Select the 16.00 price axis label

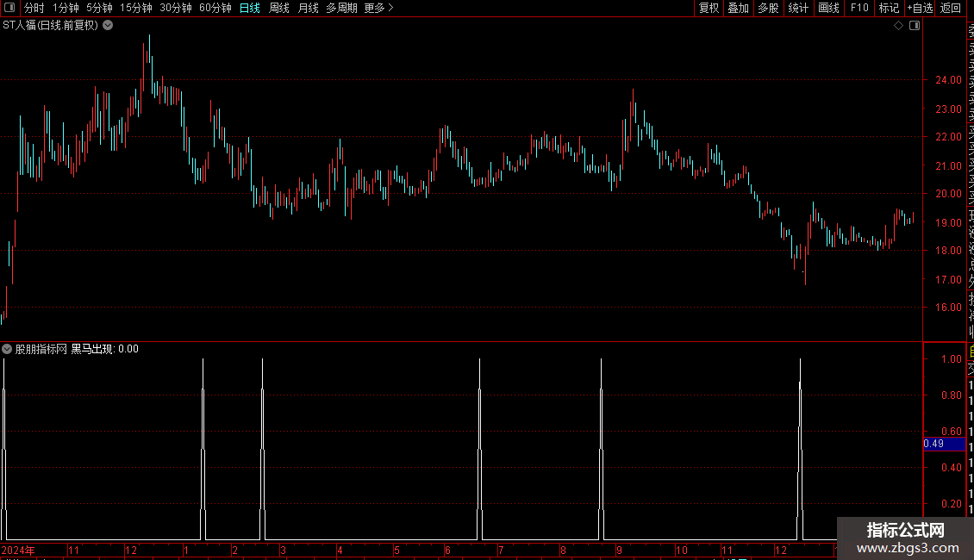948,308
